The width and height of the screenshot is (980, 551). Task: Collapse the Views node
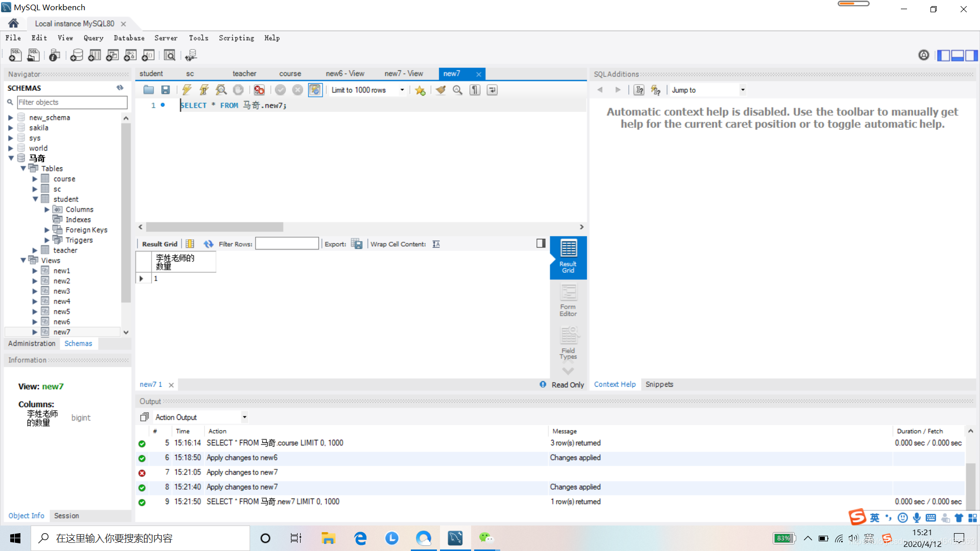click(23, 260)
